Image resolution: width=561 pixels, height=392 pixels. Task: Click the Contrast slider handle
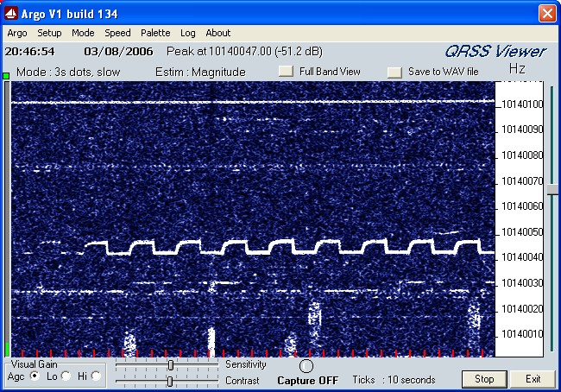(169, 381)
